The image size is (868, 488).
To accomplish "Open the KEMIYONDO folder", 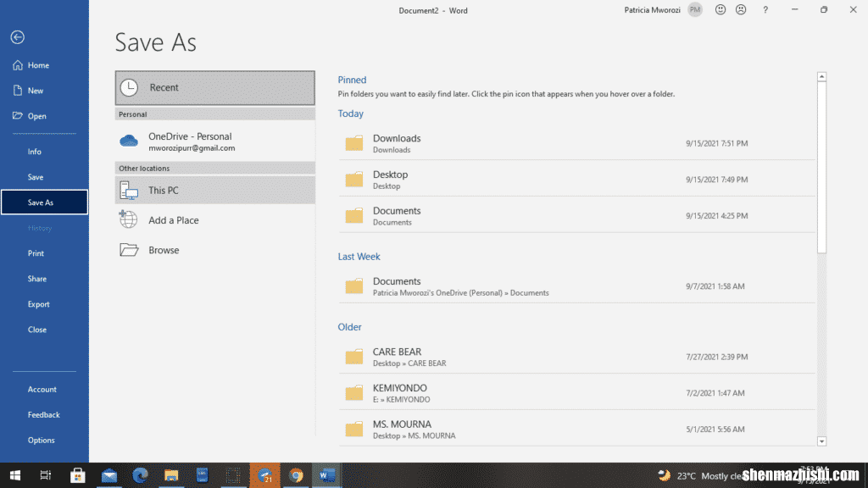I will [x=576, y=393].
